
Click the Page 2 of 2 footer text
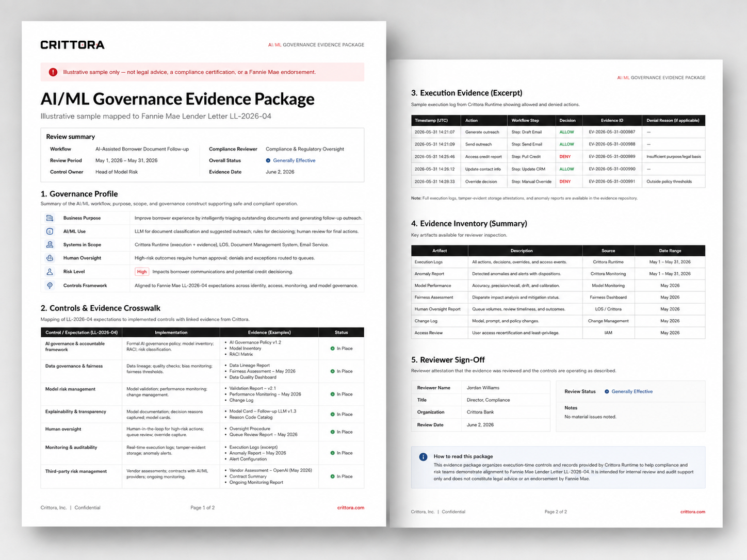[x=556, y=512]
